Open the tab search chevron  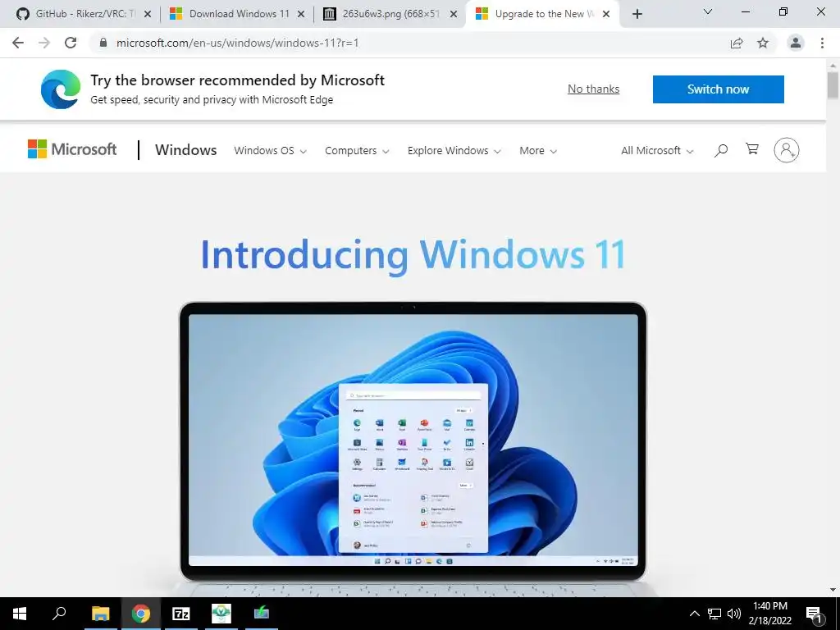708,11
